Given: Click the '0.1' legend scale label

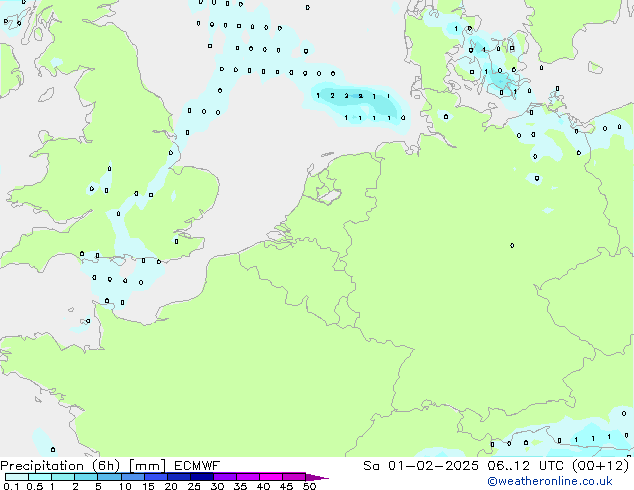Looking at the screenshot, I should click(x=11, y=486).
